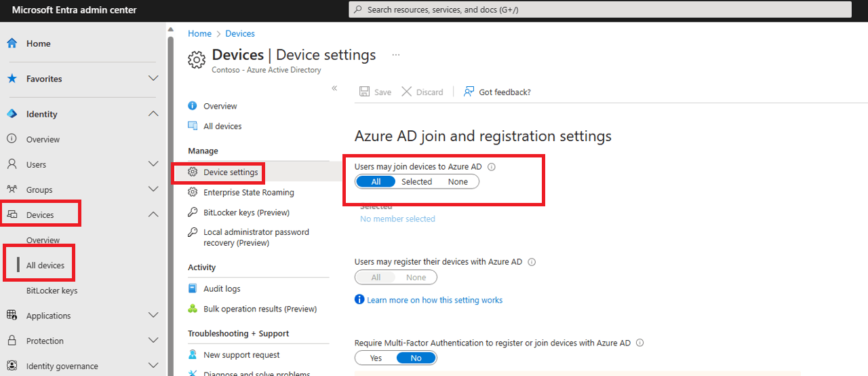This screenshot has height=376, width=868.
Task: Click the Favorites star icon
Action: pyautogui.click(x=12, y=79)
